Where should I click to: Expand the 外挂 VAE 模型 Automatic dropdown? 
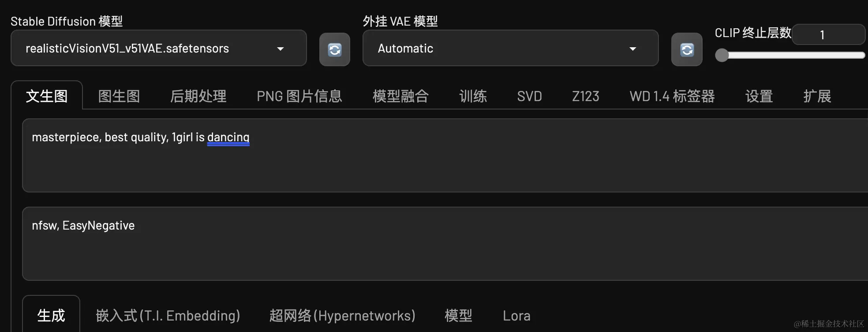coord(510,48)
